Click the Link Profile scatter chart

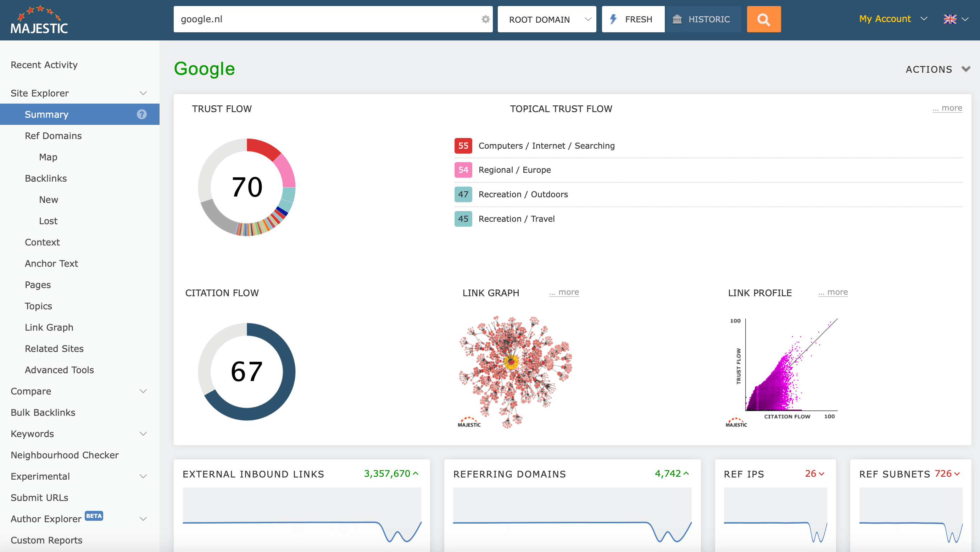784,371
